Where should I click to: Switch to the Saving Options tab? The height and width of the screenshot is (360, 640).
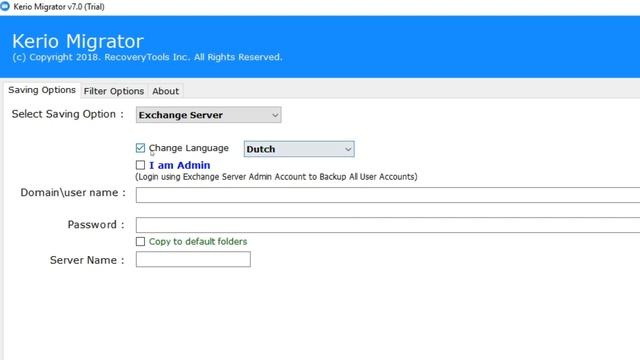42,90
